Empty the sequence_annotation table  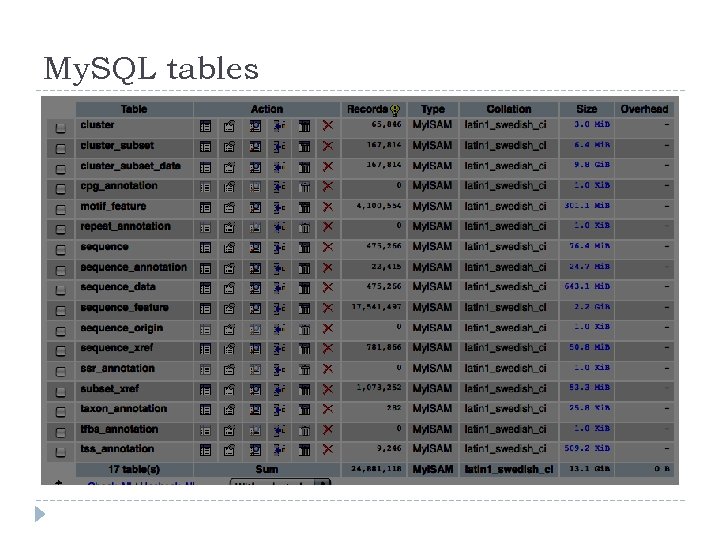pyautogui.click(x=304, y=268)
